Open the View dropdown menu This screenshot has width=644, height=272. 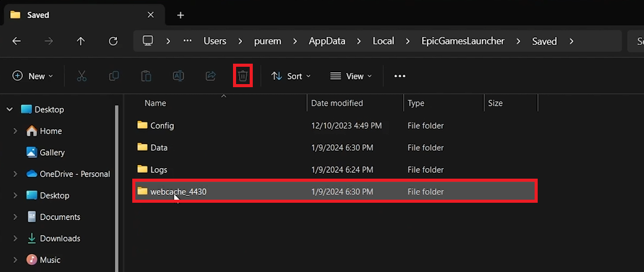point(351,76)
